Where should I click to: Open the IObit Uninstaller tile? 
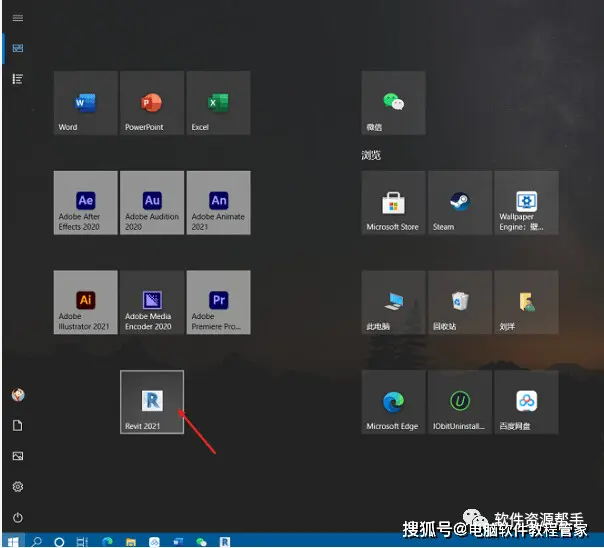click(460, 402)
